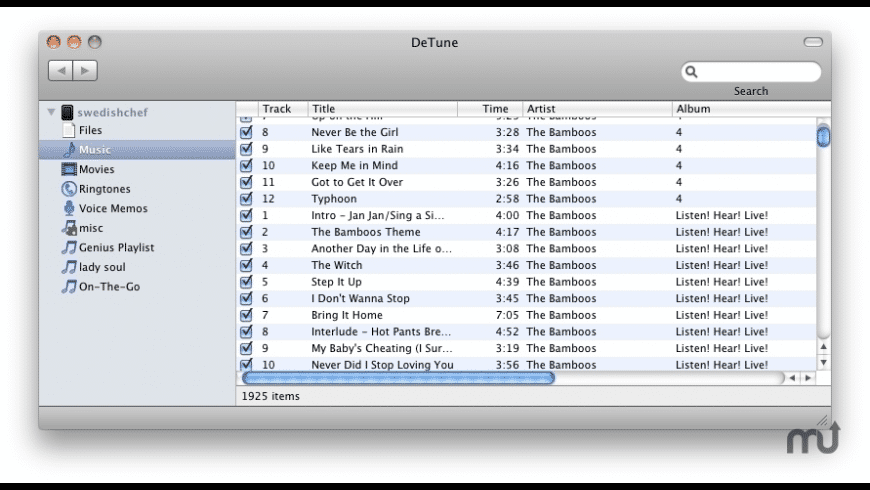This screenshot has width=870, height=490.
Task: Sort by the Album column header
Action: [751, 109]
